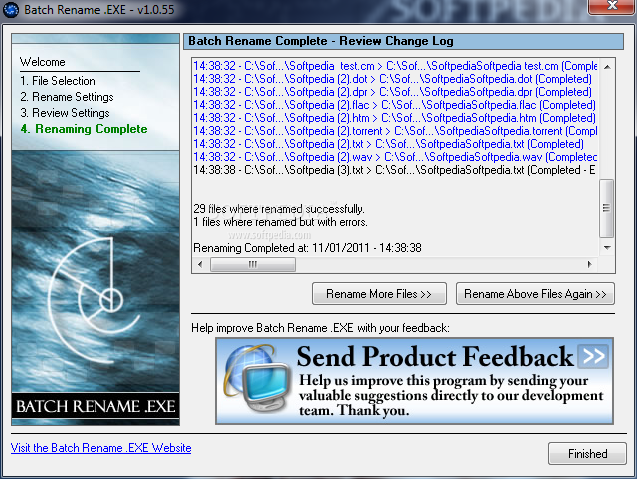Click the double-arrow icon on feedback banner

click(593, 356)
